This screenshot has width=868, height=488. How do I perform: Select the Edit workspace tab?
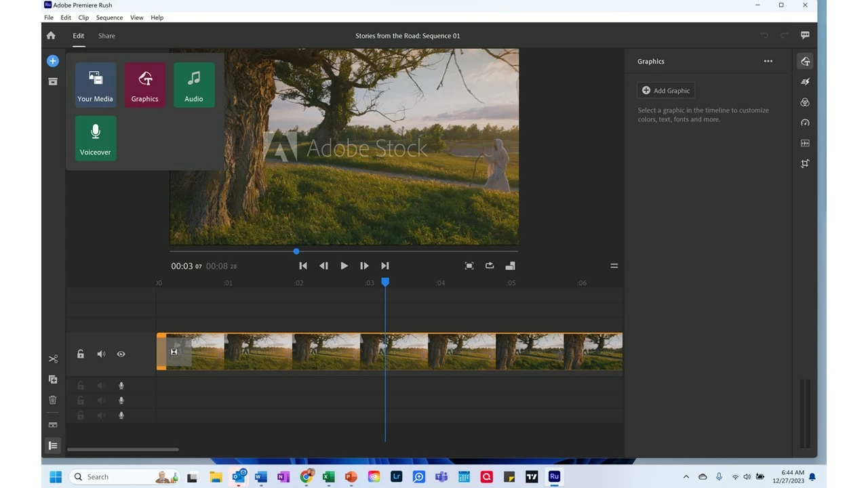pos(79,36)
